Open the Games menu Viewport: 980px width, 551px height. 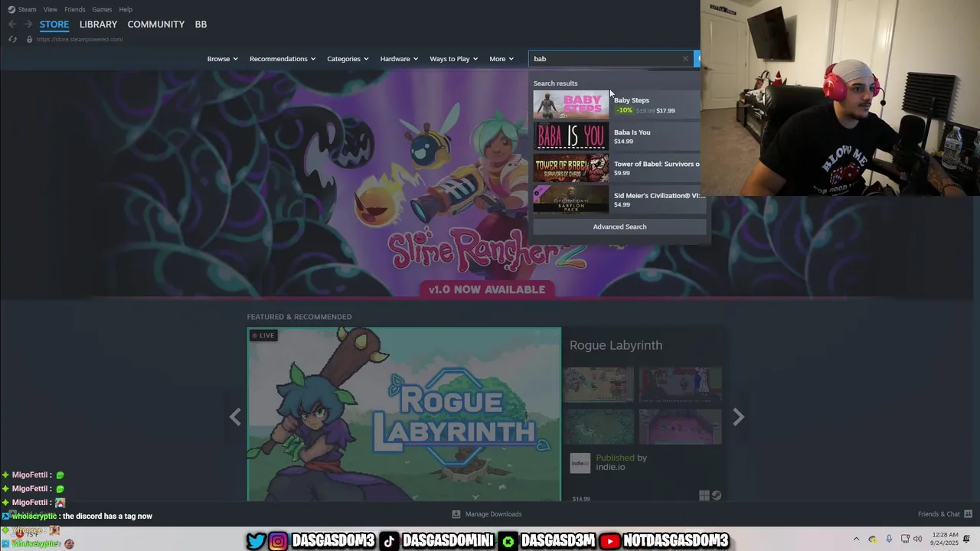pyautogui.click(x=102, y=9)
